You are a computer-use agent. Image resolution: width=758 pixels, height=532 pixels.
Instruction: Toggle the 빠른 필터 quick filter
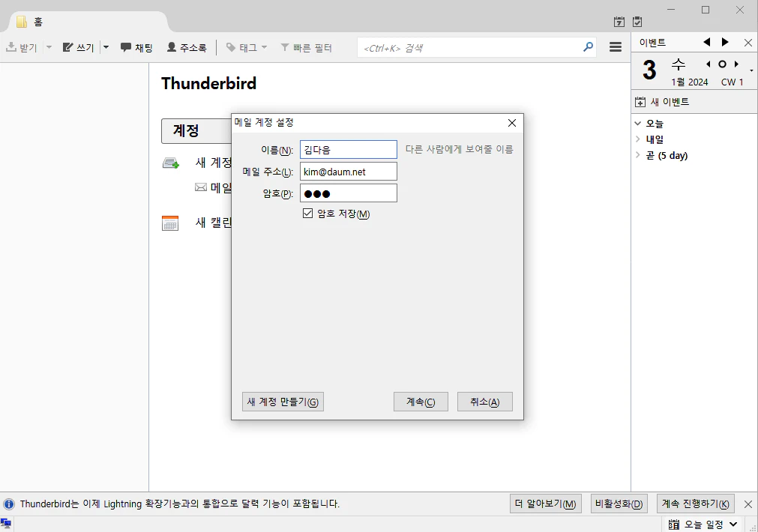(x=306, y=47)
